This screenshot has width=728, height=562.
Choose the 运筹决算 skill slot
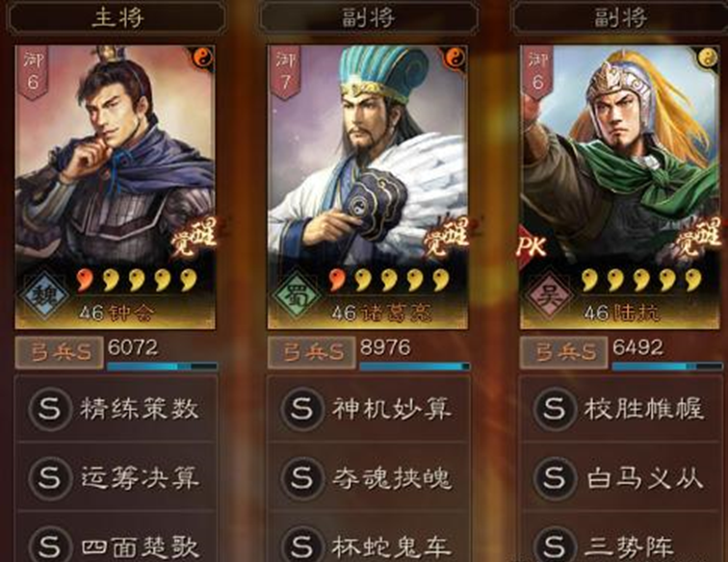click(x=117, y=477)
